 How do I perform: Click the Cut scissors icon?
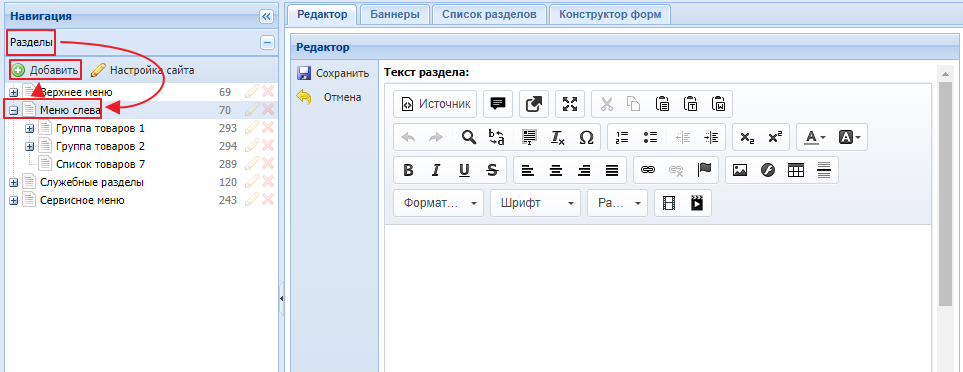(x=607, y=104)
